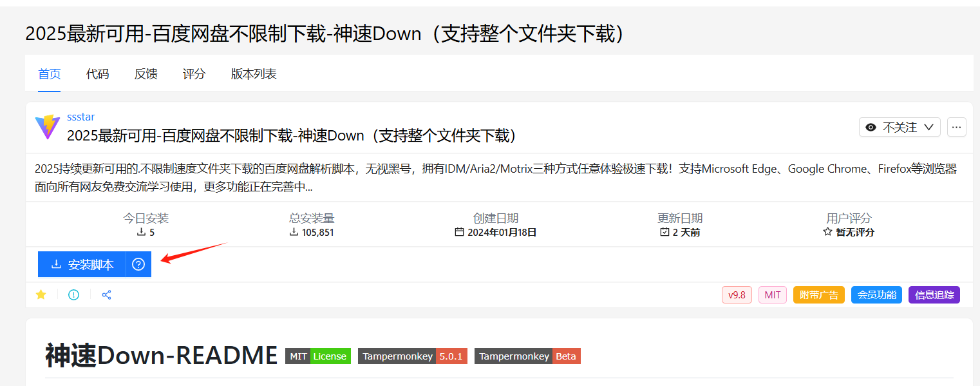Click the share icon
The image size is (980, 386).
point(107,294)
